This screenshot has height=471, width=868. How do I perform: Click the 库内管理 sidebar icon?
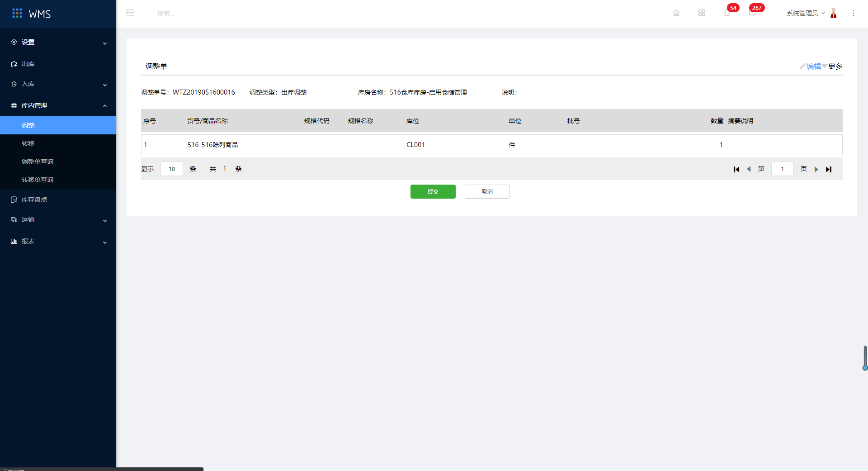[x=14, y=105]
